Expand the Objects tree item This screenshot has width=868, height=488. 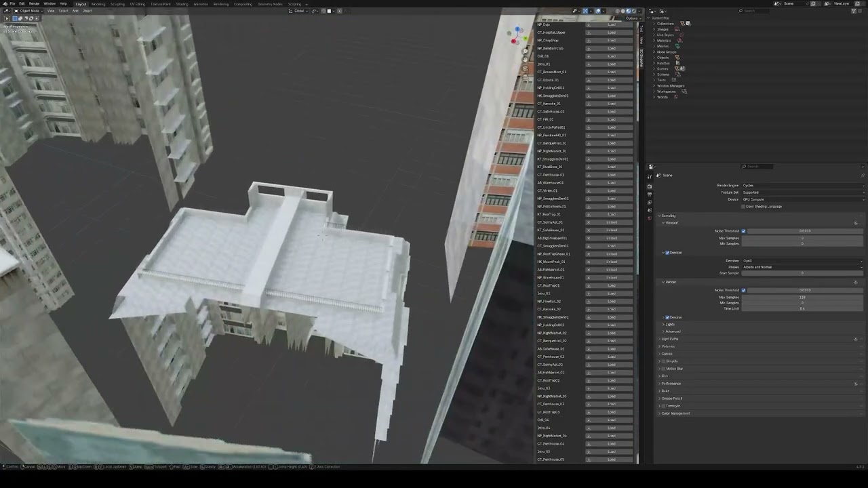[654, 58]
